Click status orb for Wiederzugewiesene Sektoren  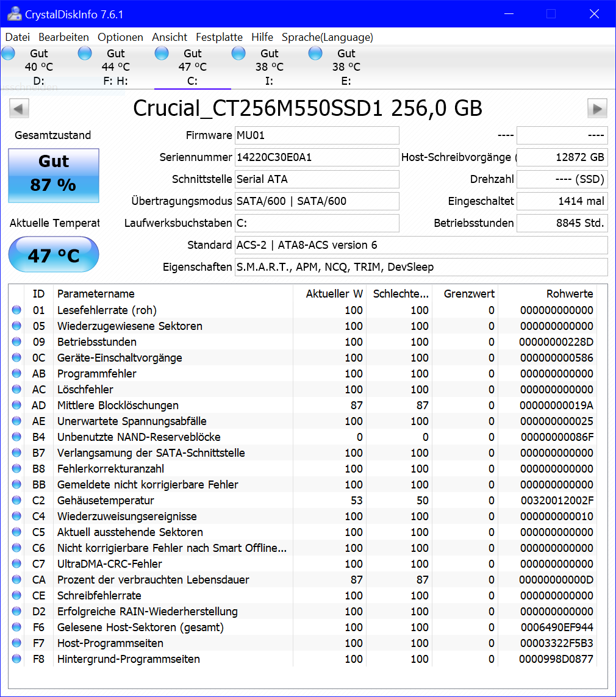16,326
